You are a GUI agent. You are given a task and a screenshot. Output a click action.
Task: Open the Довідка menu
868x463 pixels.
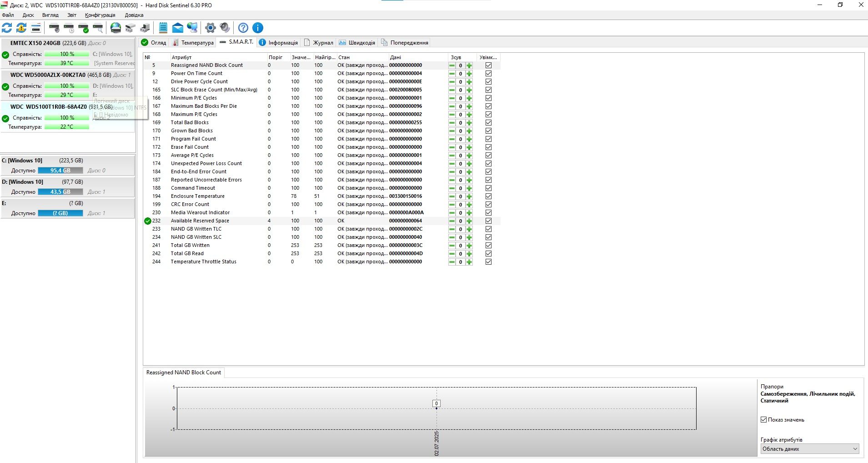[x=134, y=15]
